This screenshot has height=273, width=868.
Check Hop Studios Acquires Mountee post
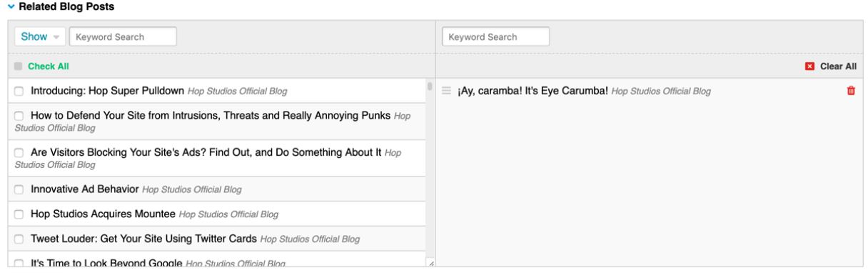[x=19, y=214]
